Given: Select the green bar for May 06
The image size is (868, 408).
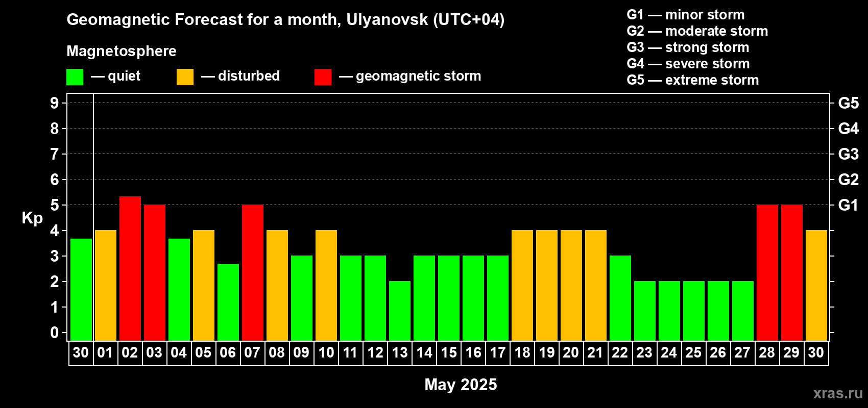Looking at the screenshot, I should click(228, 302).
